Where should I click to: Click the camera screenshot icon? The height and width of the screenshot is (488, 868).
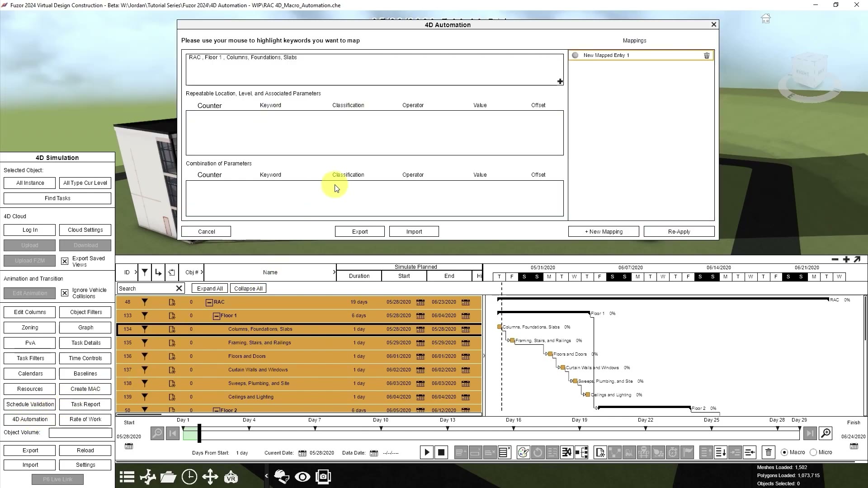[x=323, y=477]
